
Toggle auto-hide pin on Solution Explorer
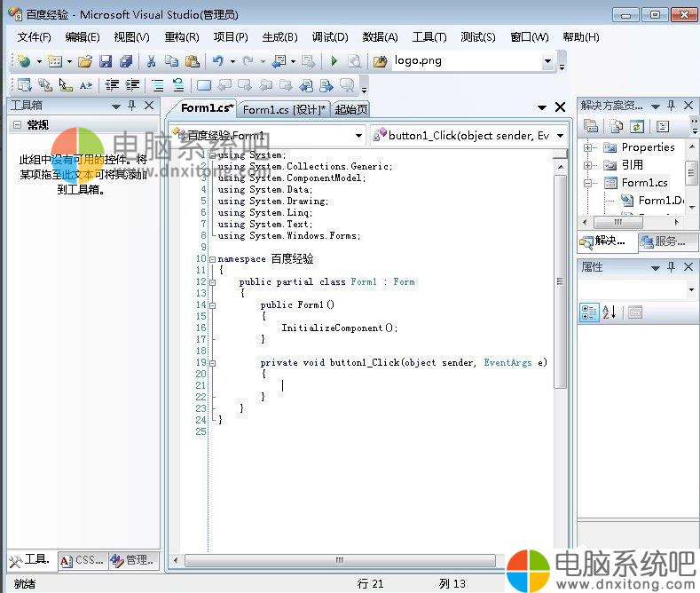tap(671, 106)
